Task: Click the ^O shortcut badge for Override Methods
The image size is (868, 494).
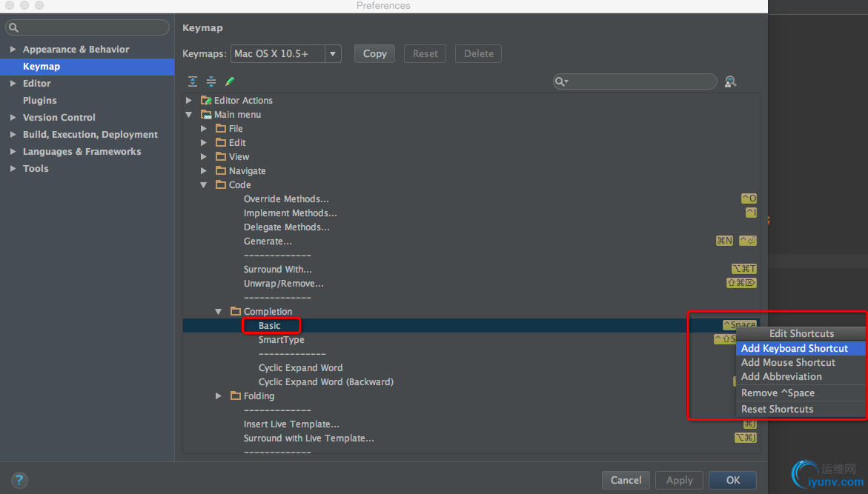Action: [749, 198]
